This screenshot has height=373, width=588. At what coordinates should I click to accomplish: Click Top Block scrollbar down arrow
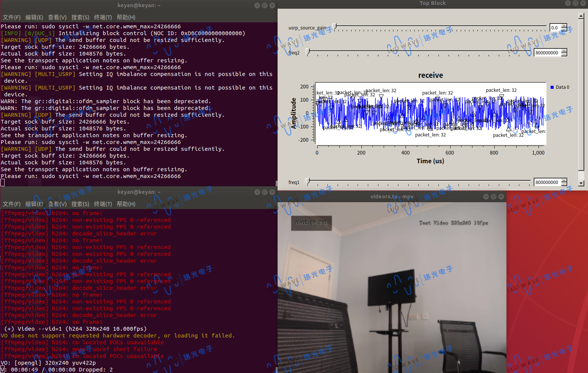click(x=581, y=183)
